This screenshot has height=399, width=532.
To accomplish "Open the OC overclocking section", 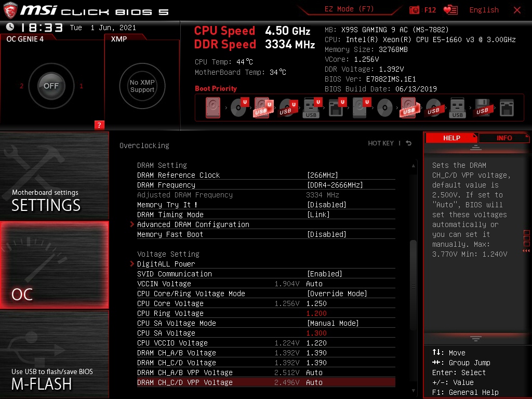I will point(54,265).
